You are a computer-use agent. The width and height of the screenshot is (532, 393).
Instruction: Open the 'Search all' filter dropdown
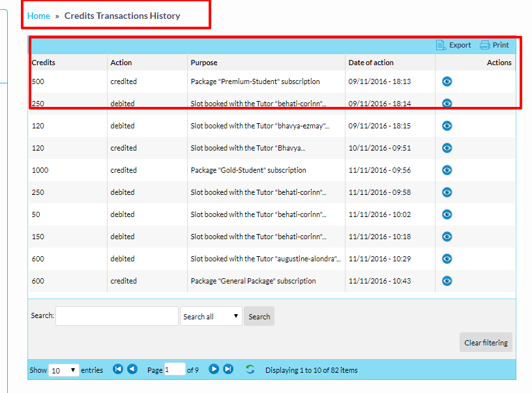[211, 317]
